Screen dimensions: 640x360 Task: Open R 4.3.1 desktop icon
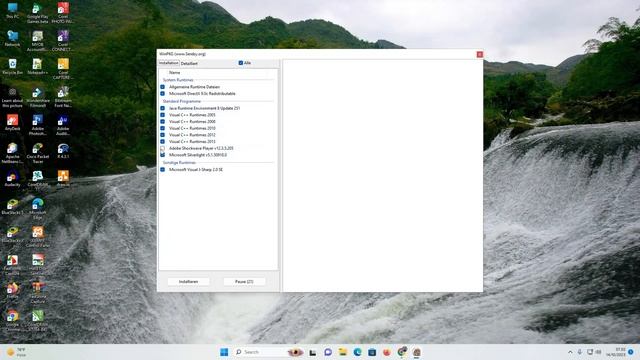pos(63,151)
